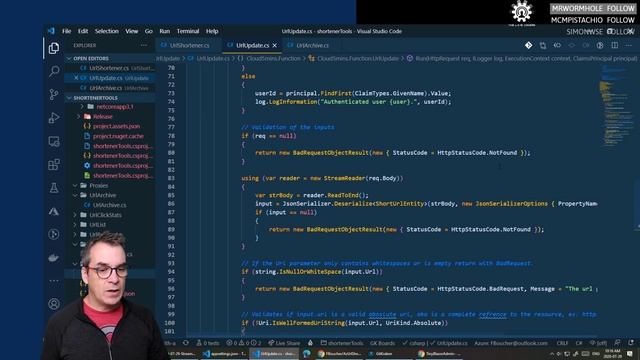The image size is (640, 360).
Task: Expand the netcoreapp3.1 folder
Action: click(x=110, y=107)
